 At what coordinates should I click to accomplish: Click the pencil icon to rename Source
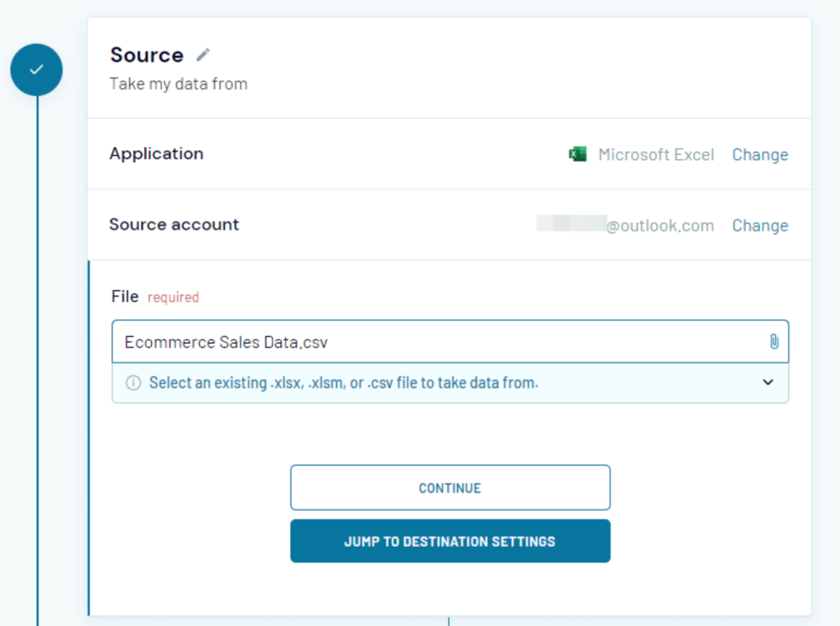[x=203, y=54]
